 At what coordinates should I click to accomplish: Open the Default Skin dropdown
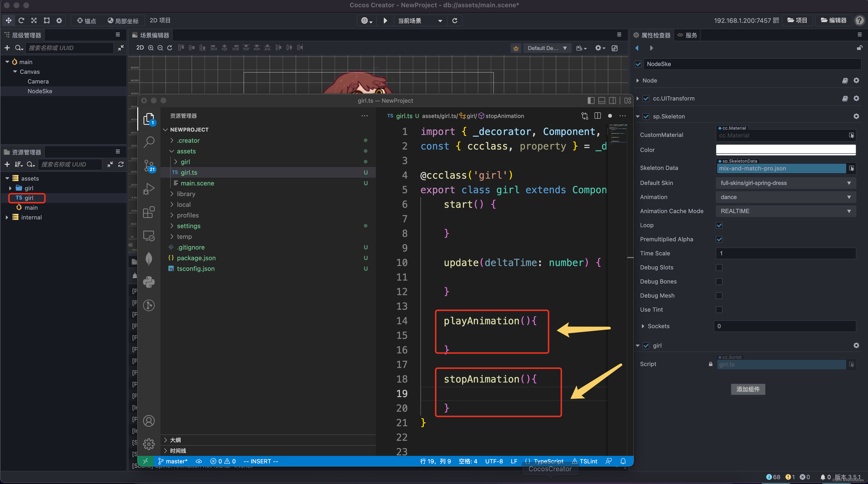785,183
